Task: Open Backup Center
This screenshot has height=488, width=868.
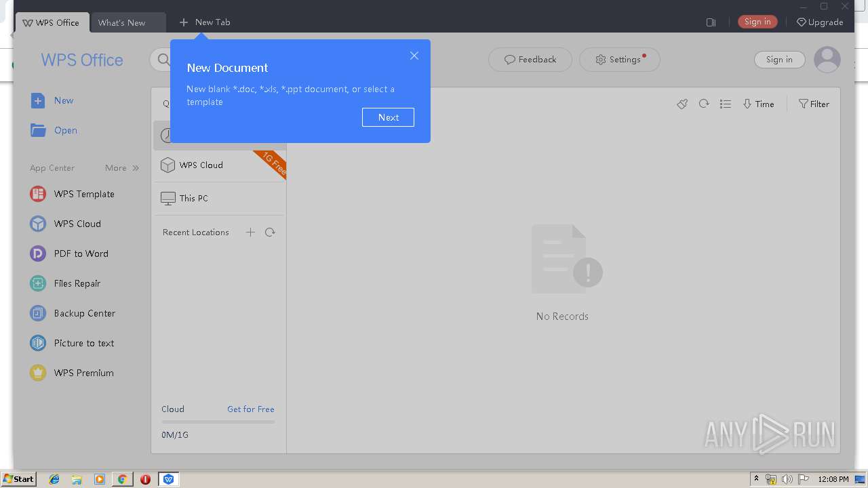Action: tap(73, 313)
